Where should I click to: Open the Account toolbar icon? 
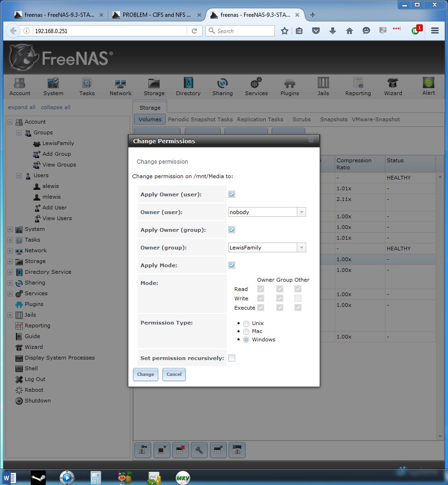click(20, 87)
